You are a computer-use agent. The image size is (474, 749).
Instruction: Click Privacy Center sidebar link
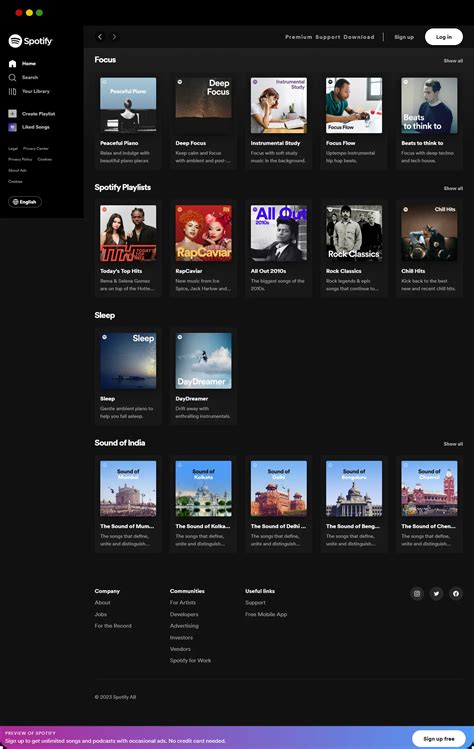[35, 149]
